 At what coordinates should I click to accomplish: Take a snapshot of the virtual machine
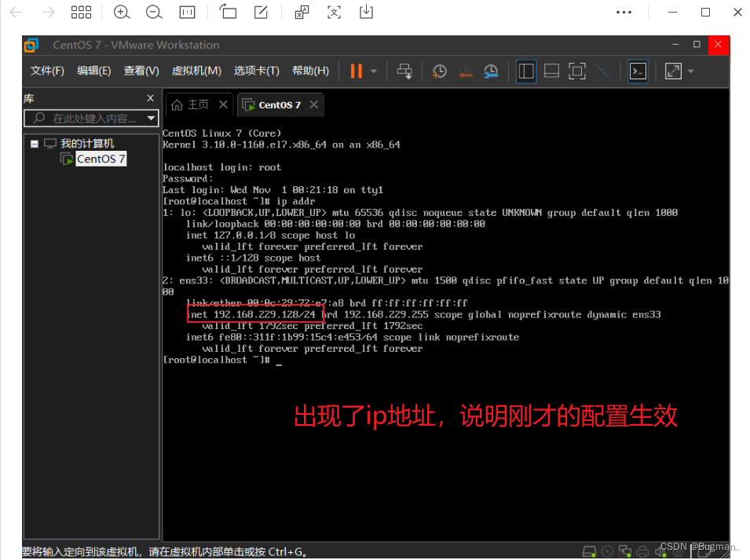point(439,71)
